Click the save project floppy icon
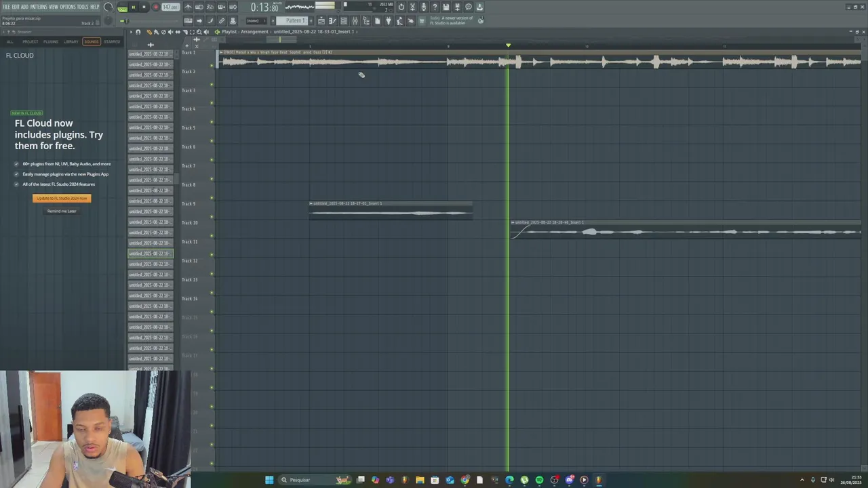This screenshot has height=488, width=868. point(446,7)
